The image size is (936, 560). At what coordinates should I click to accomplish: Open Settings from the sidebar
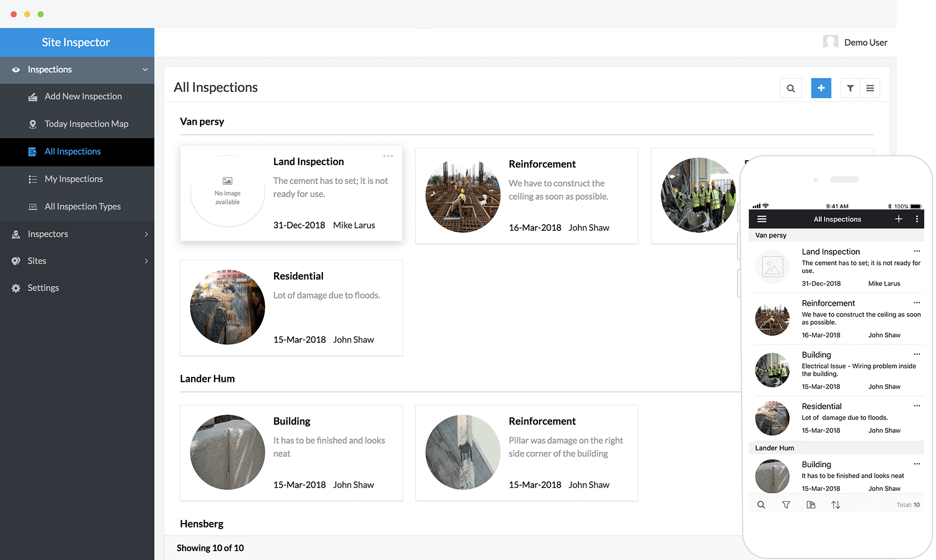click(43, 288)
